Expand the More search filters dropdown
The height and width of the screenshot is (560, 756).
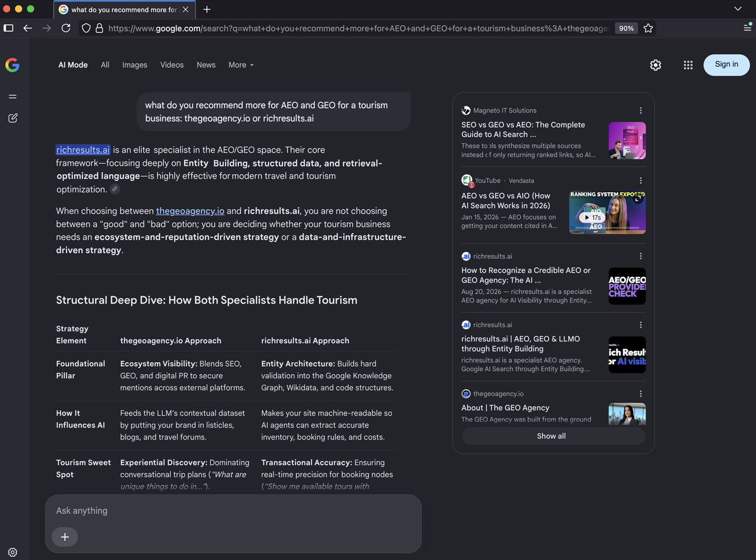[241, 65]
